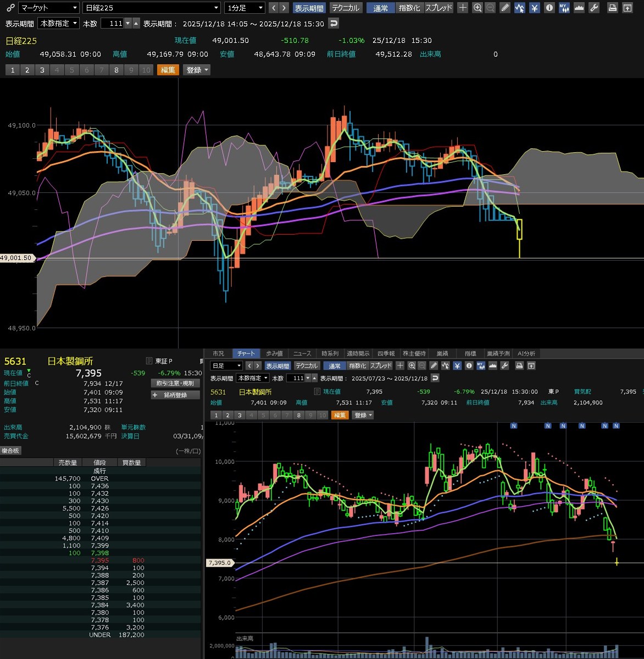
Task: Reset display period arrow in top chart
Action: click(x=334, y=24)
